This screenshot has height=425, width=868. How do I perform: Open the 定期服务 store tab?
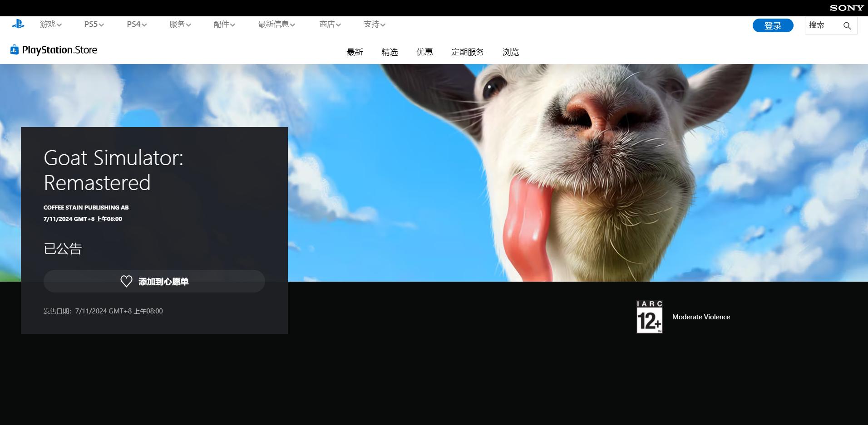pyautogui.click(x=468, y=52)
